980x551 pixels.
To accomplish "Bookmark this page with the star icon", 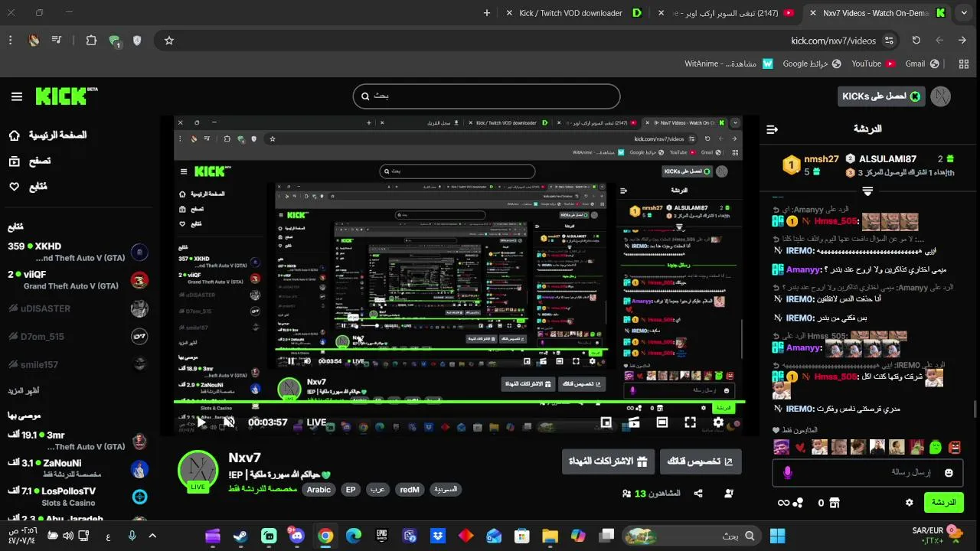I will [x=169, y=41].
